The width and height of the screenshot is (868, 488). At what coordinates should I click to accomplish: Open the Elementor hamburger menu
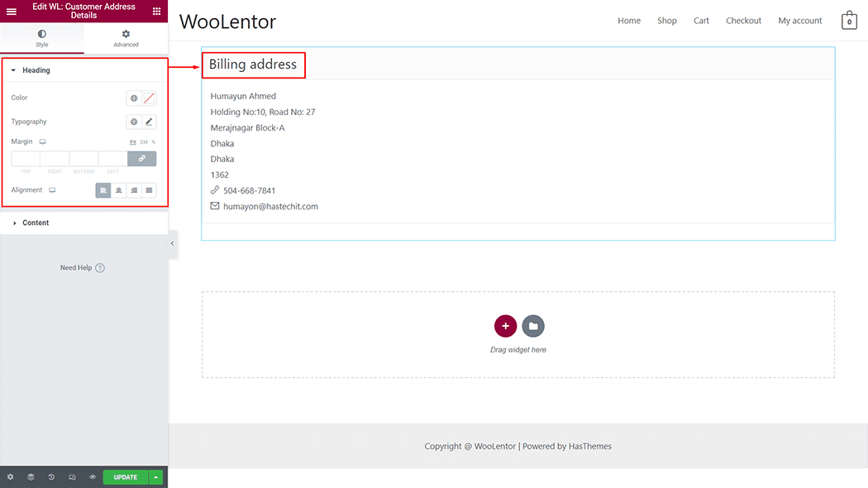point(12,12)
